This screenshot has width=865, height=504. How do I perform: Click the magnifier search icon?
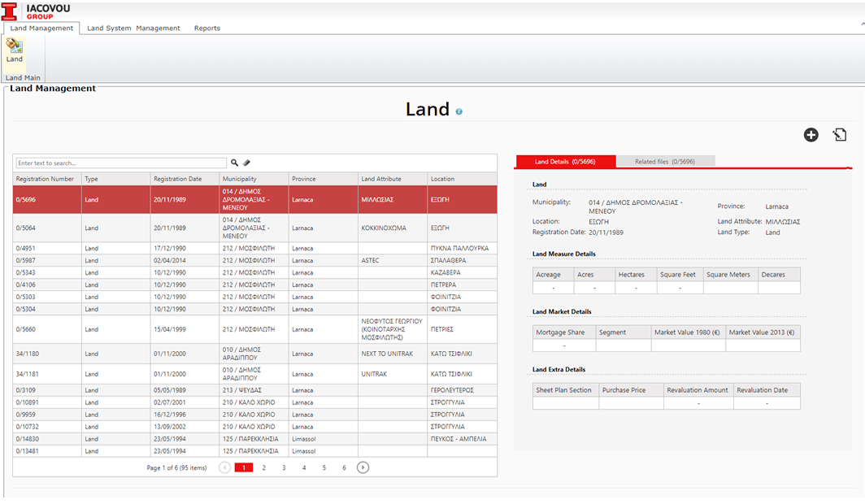(x=235, y=163)
